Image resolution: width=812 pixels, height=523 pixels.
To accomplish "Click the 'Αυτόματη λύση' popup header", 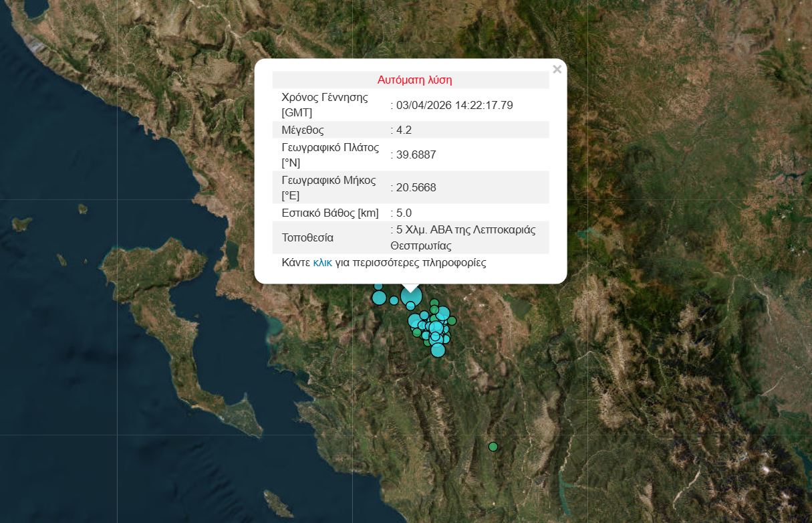I will click(x=414, y=80).
